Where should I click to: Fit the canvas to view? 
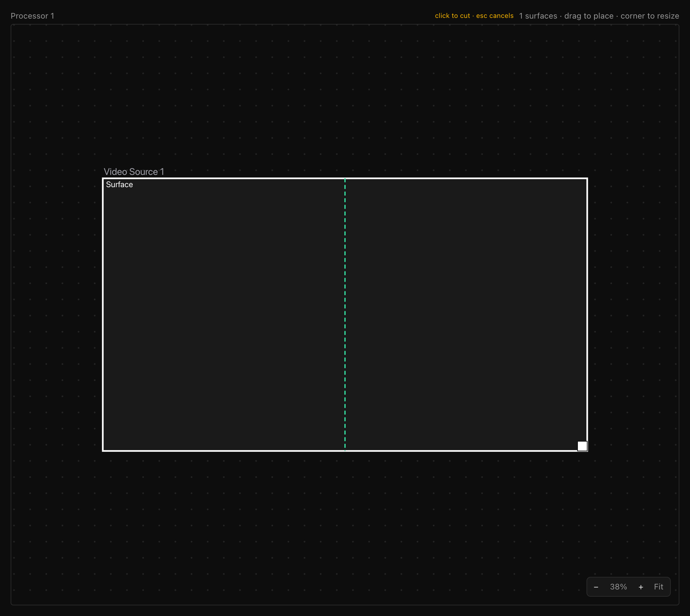pyautogui.click(x=658, y=587)
